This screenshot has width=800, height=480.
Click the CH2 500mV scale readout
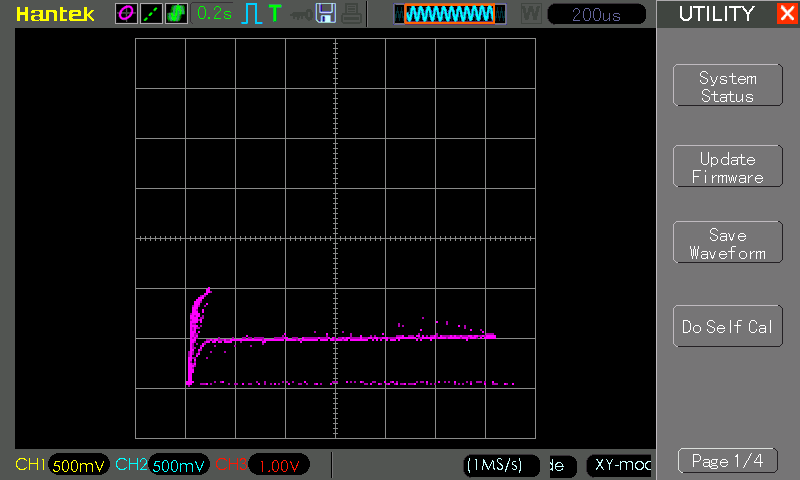click(179, 465)
